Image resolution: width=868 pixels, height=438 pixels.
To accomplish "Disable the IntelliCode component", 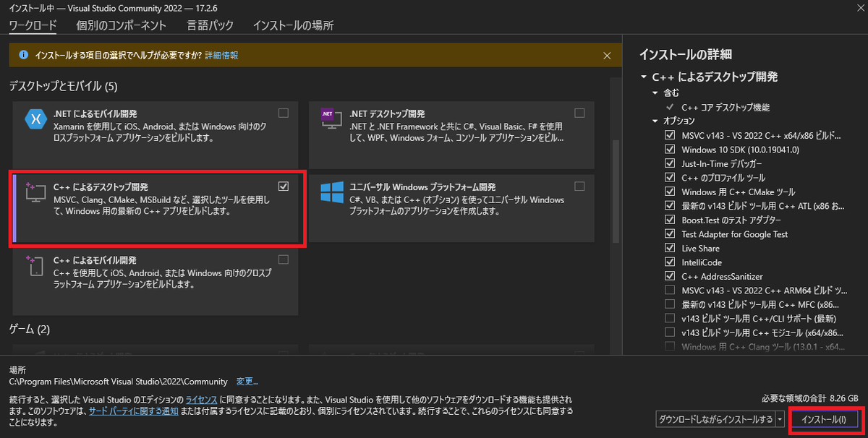I will click(x=670, y=262).
